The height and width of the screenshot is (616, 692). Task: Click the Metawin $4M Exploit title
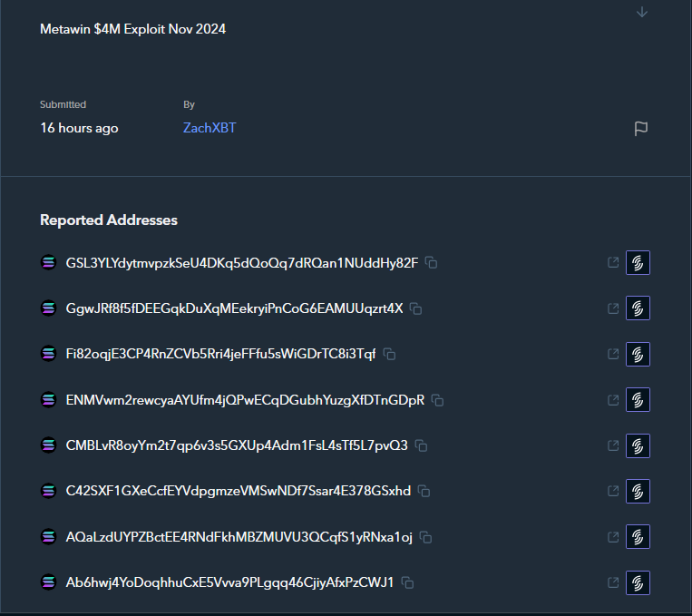tap(132, 29)
